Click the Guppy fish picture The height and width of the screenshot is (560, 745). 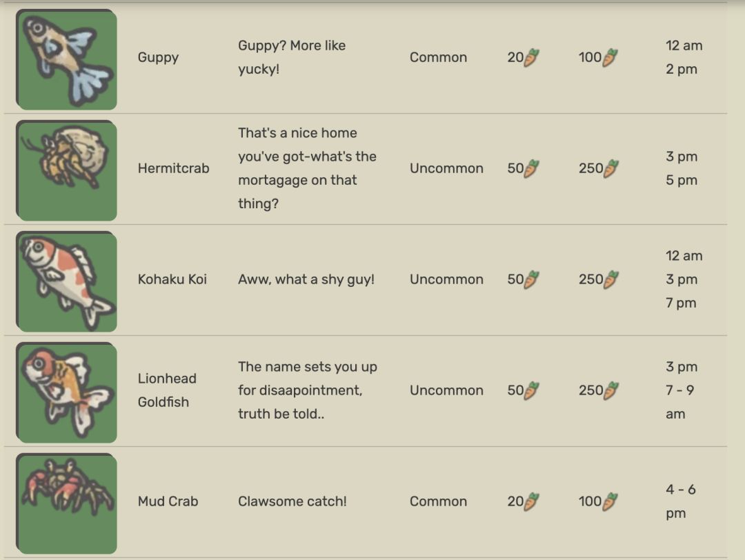point(66,59)
